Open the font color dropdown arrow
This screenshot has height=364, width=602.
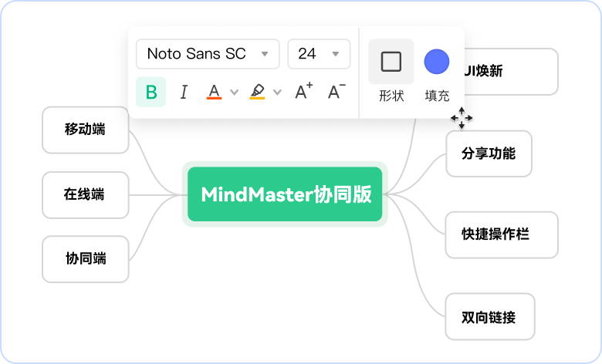point(234,92)
